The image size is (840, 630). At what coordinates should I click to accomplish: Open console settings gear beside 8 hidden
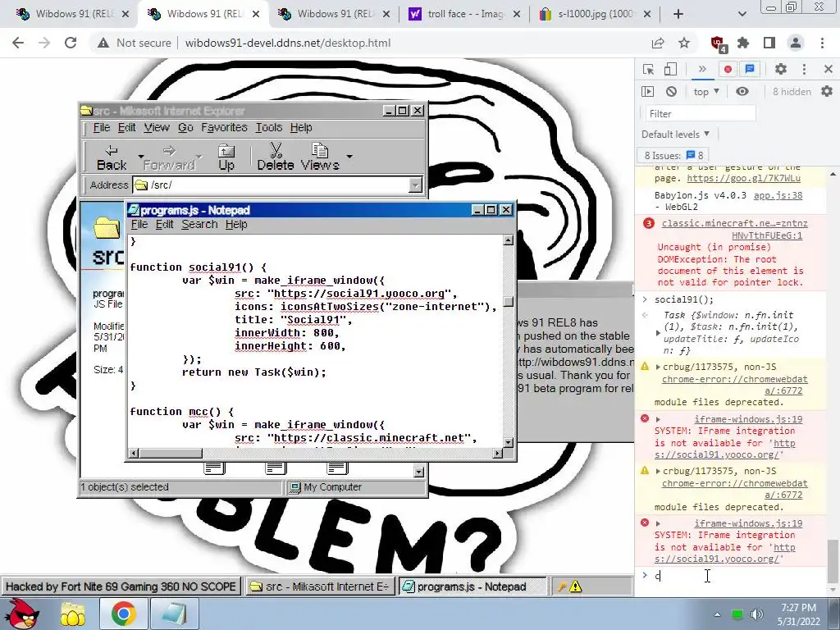[827, 92]
